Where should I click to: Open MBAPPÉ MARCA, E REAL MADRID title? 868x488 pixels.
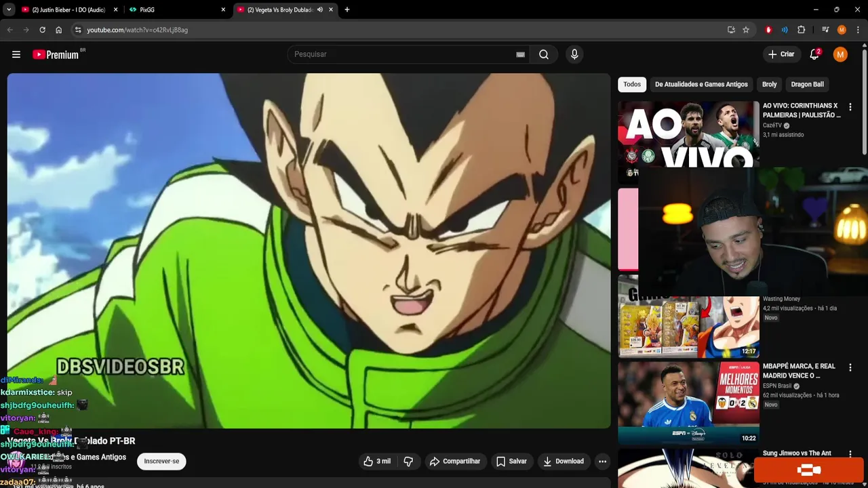800,371
